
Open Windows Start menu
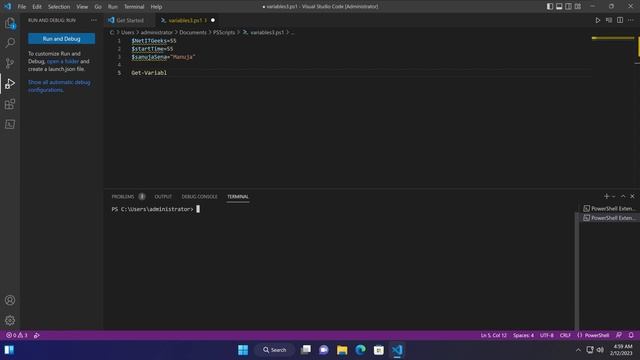point(243,350)
